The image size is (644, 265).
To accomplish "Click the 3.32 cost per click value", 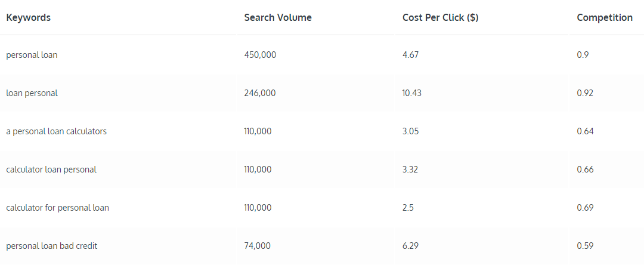I will (410, 170).
